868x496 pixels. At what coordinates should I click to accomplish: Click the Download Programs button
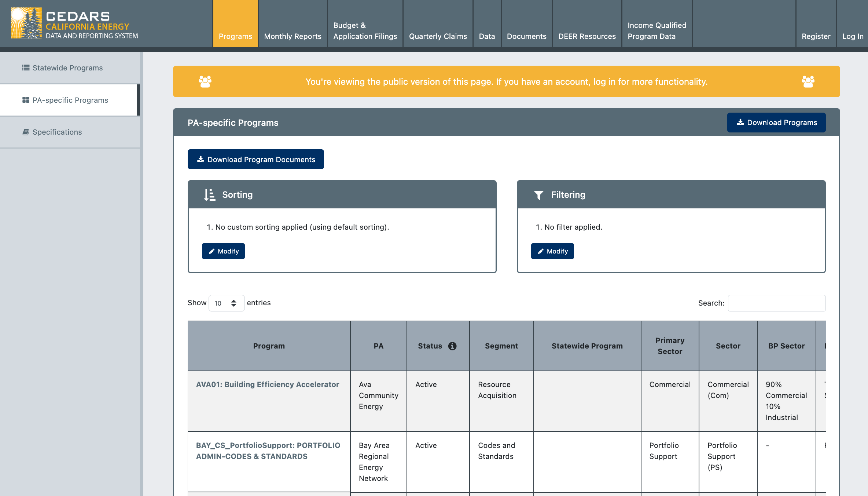[776, 123]
